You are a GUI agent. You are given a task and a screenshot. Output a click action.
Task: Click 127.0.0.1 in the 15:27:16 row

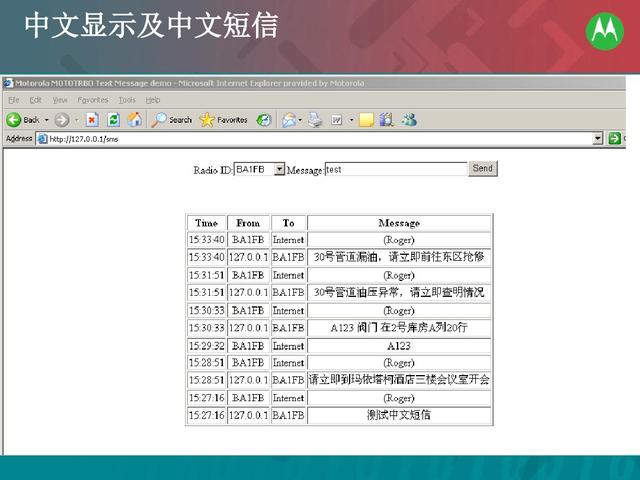click(x=248, y=416)
